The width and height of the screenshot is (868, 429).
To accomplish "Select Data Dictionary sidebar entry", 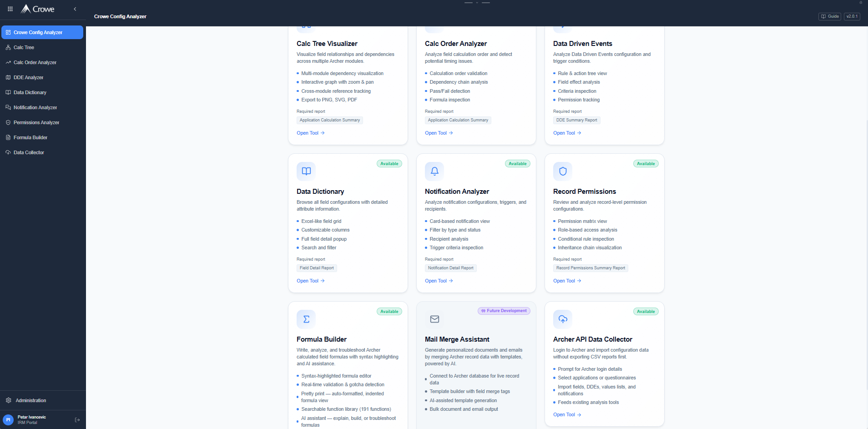I will click(42, 92).
